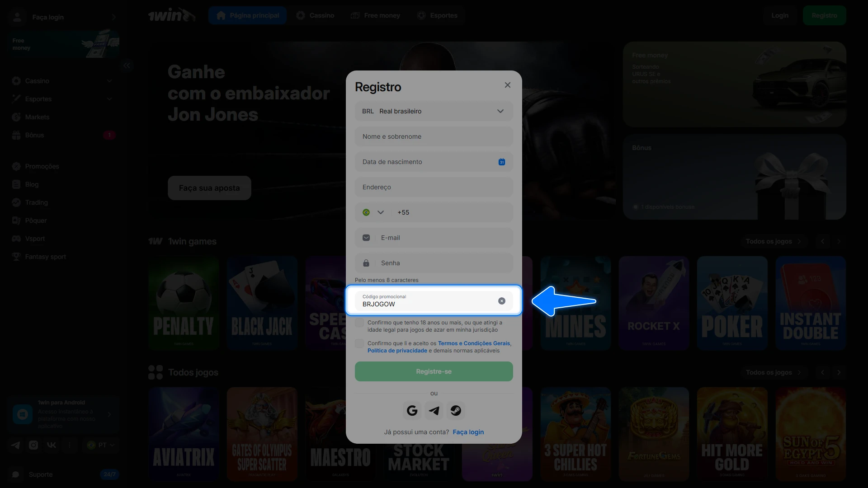Open the PT language dropdown

[101, 445]
